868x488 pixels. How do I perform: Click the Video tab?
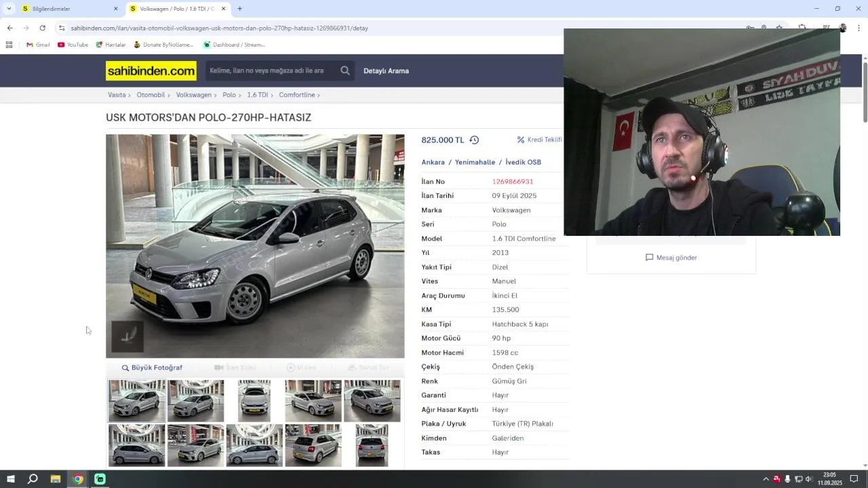[x=301, y=367]
